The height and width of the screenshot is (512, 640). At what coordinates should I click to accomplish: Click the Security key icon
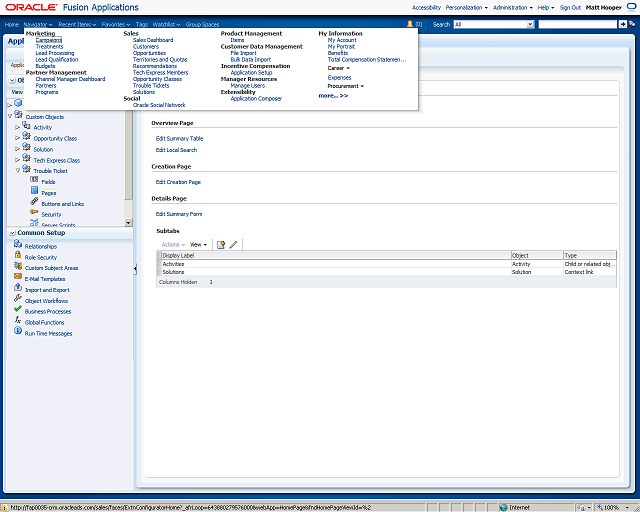click(x=34, y=212)
